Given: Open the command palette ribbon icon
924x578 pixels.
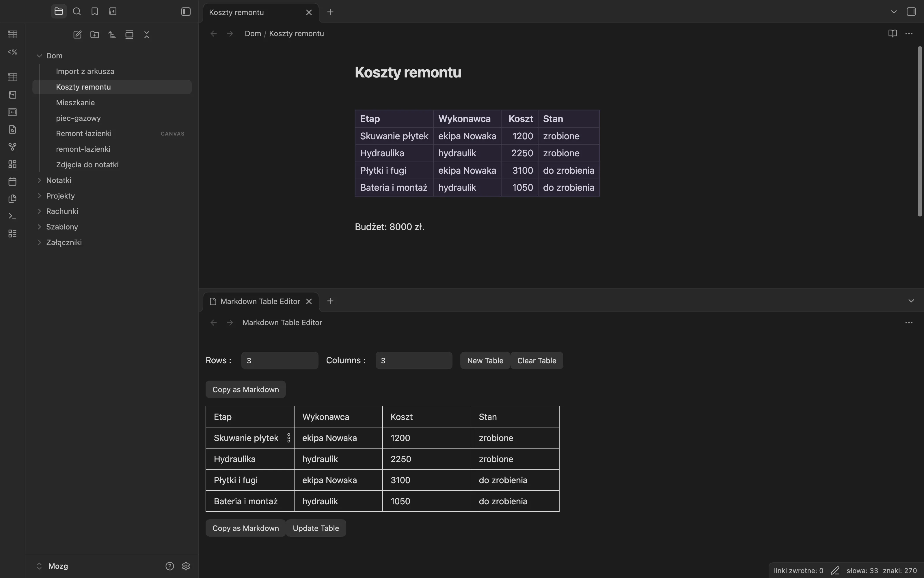Looking at the screenshot, I should (12, 216).
